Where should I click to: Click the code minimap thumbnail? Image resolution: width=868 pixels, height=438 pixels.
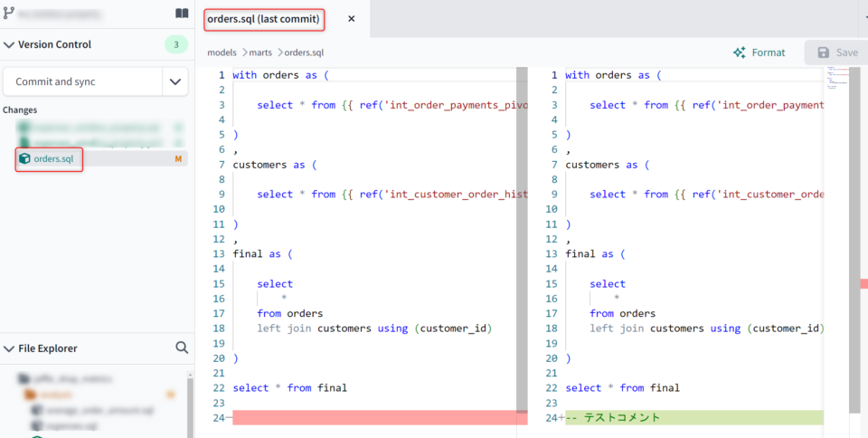pos(835,78)
